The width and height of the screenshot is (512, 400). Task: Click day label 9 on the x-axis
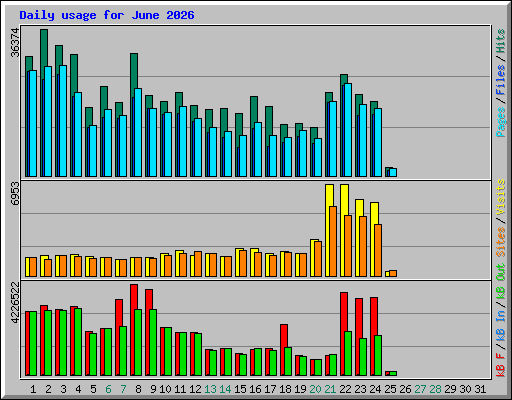153,389
